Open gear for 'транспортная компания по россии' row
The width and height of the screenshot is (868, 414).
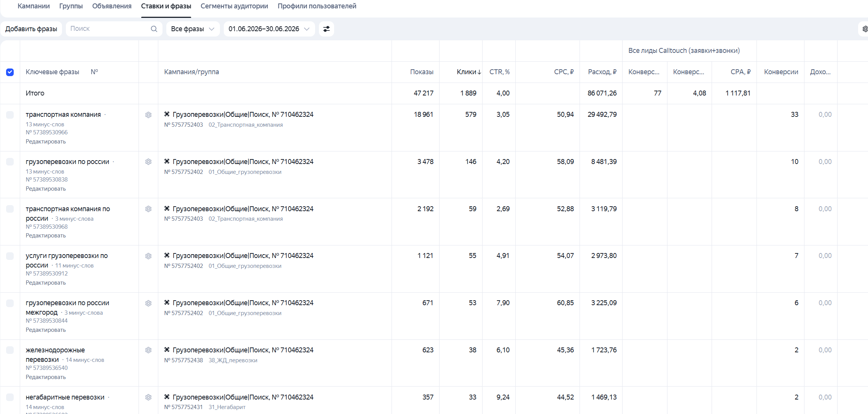[148, 209]
